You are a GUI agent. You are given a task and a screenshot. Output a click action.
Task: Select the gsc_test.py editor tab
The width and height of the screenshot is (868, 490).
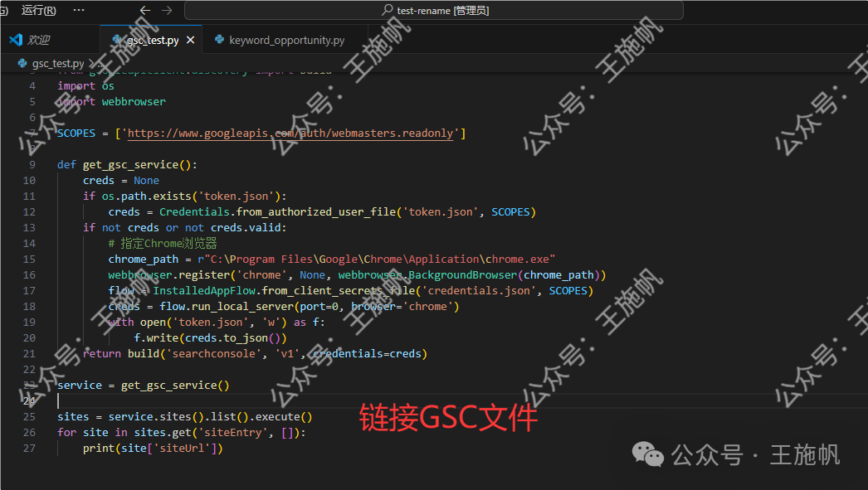[152, 40]
